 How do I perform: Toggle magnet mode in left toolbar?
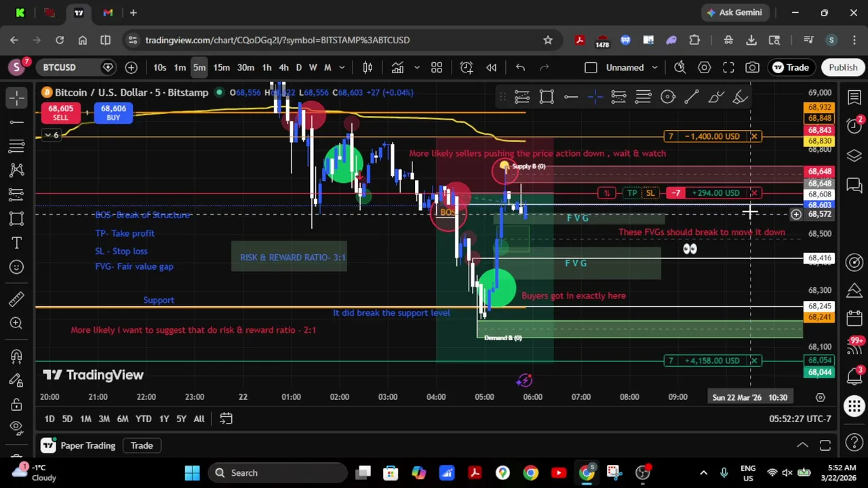17,356
